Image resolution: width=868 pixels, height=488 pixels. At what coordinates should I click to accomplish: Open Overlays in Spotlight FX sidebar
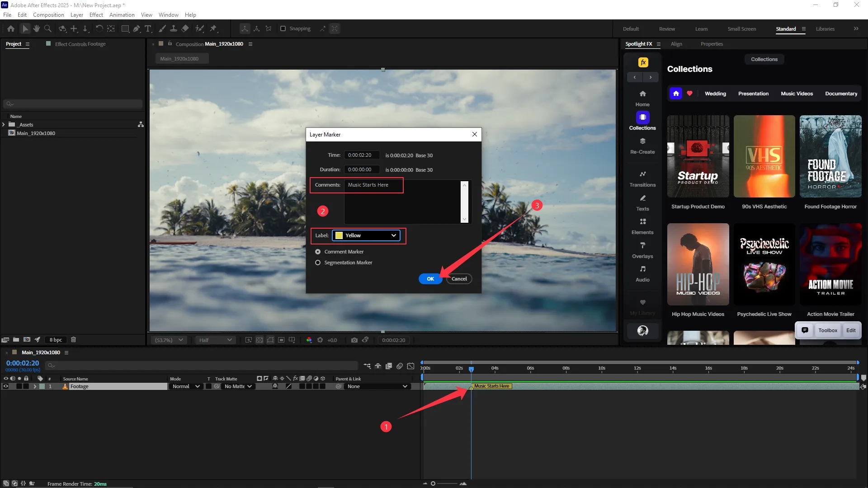642,250
